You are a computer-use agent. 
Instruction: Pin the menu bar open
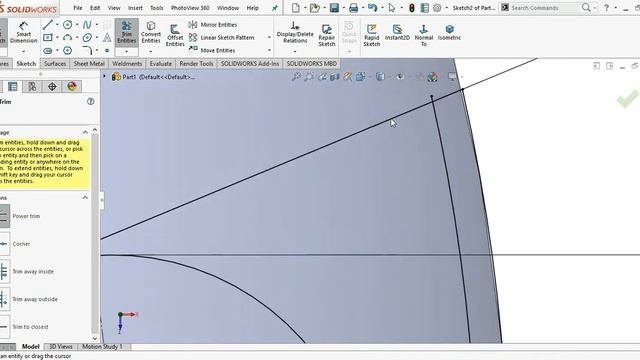275,8
